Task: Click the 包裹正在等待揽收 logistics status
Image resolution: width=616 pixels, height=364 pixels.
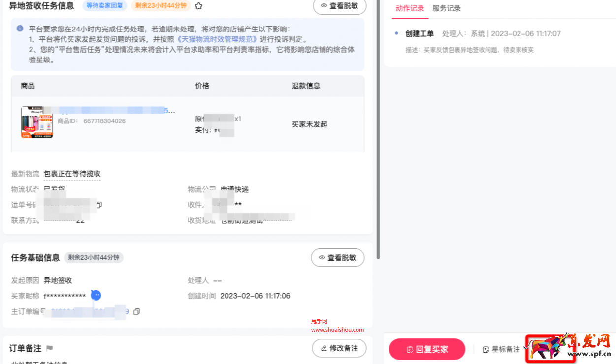Action: pyautogui.click(x=72, y=174)
